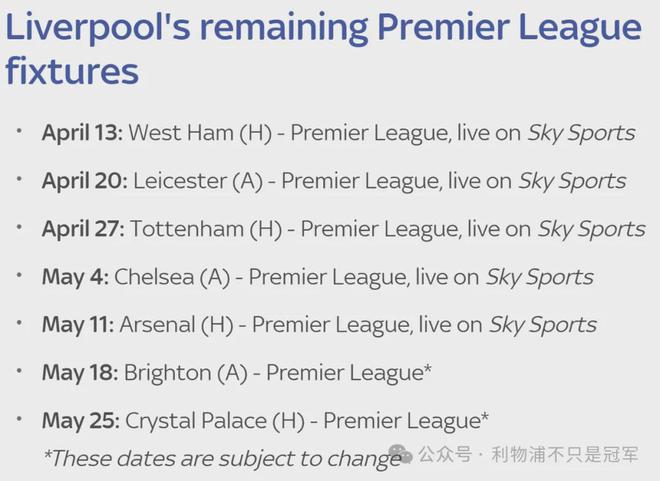This screenshot has height=481, width=660.
Task: Click the bullet before May 25 fixture
Action: (x=19, y=419)
